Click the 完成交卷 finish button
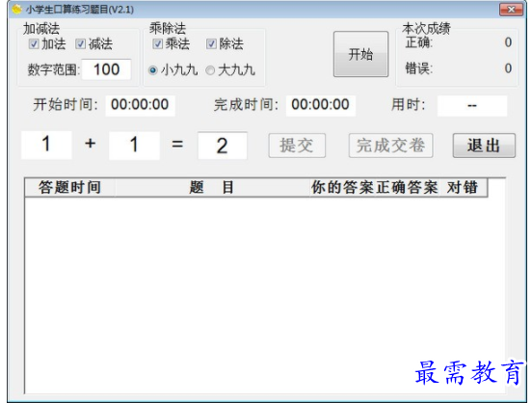This screenshot has height=403, width=532. coord(391,146)
